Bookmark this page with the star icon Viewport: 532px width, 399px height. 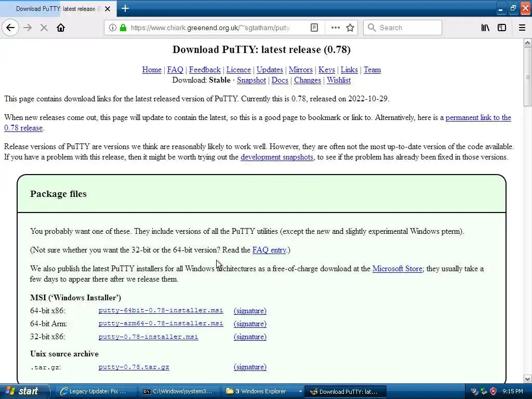click(350, 28)
